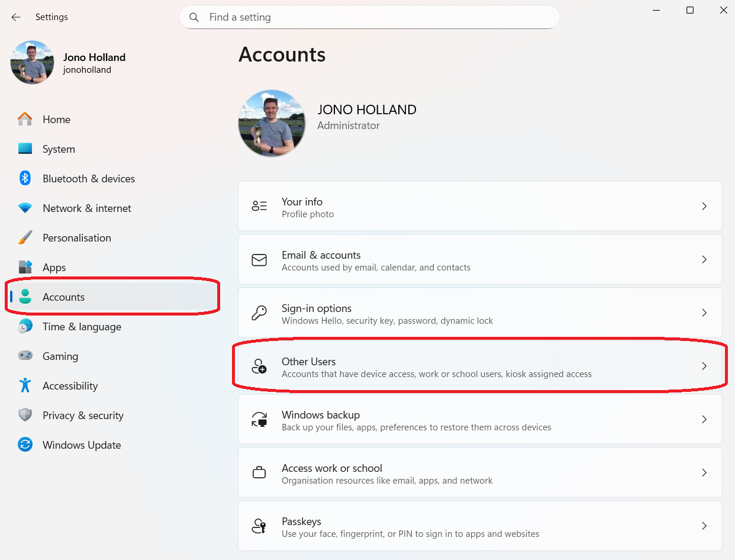The image size is (735, 560).
Task: Expand Email & accounts chevron
Action: pyautogui.click(x=704, y=259)
